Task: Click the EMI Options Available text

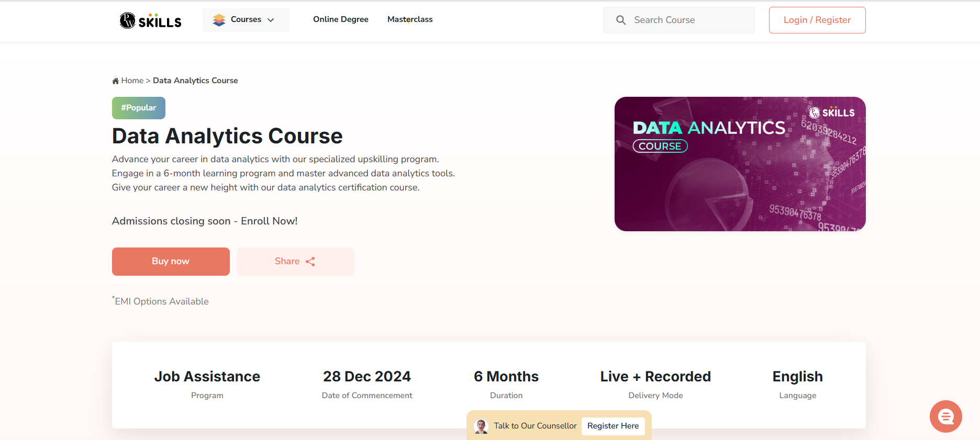Action: [160, 301]
